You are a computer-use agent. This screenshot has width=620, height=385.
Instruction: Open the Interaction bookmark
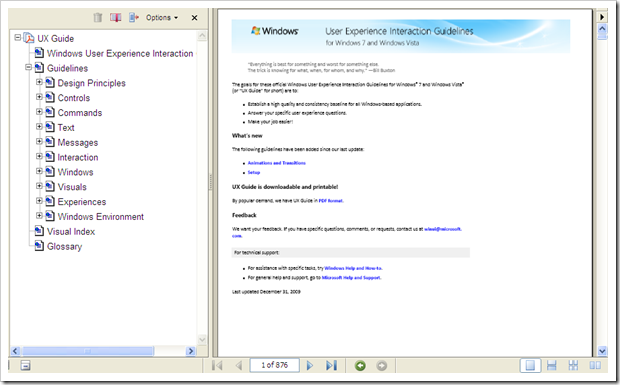click(78, 157)
